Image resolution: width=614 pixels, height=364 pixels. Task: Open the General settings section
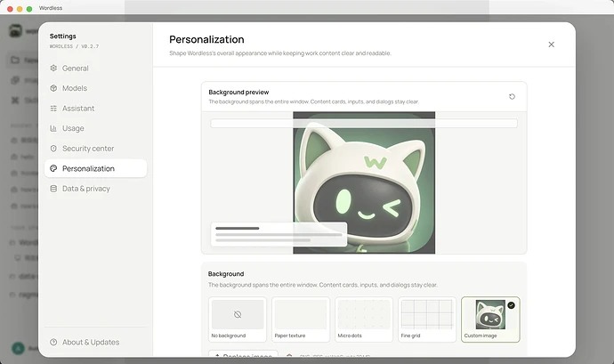pos(95,69)
